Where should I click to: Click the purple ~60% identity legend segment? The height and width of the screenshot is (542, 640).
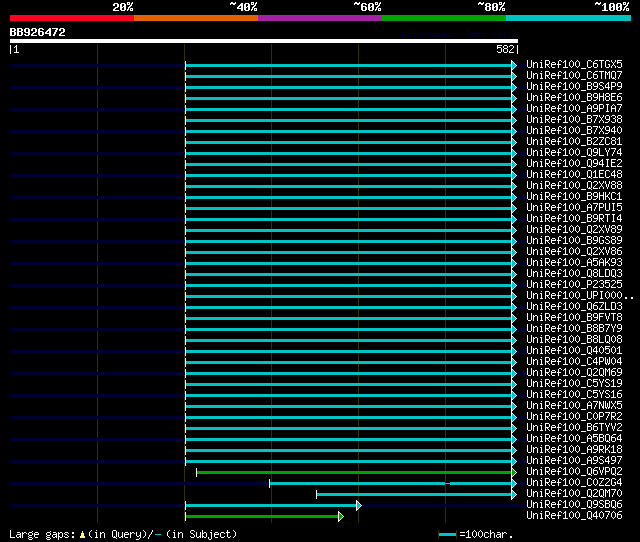click(320, 18)
